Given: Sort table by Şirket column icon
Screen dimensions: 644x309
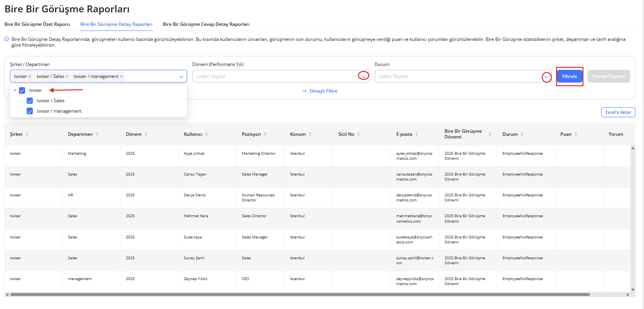Looking at the screenshot, I should pyautogui.click(x=27, y=134).
